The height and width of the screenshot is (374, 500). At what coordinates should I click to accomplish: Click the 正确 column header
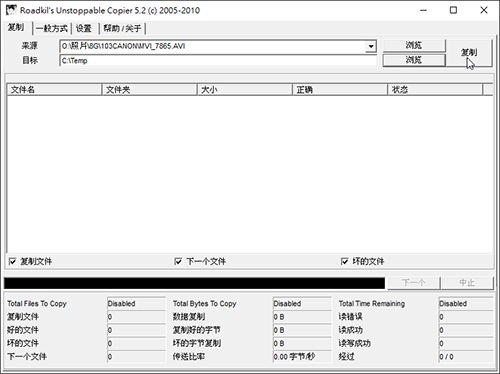click(340, 90)
